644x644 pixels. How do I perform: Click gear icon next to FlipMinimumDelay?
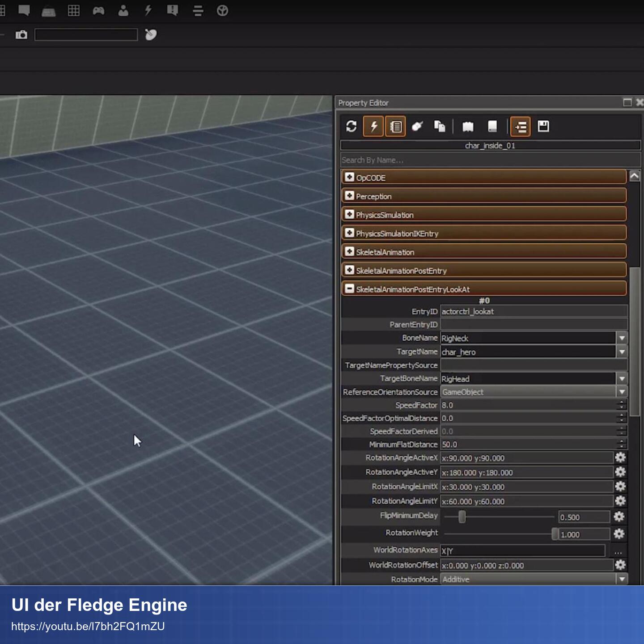619,517
